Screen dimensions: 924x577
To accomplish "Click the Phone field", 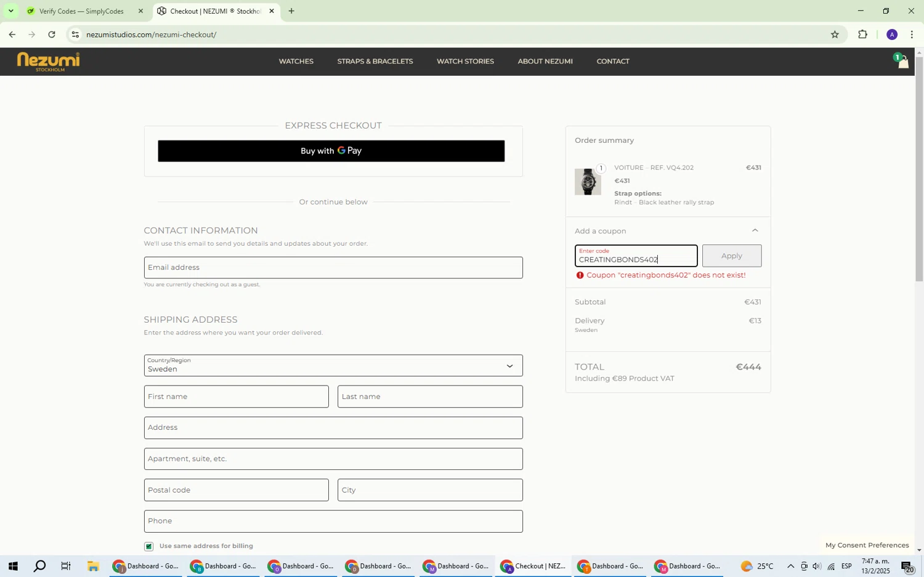I will (x=333, y=521).
